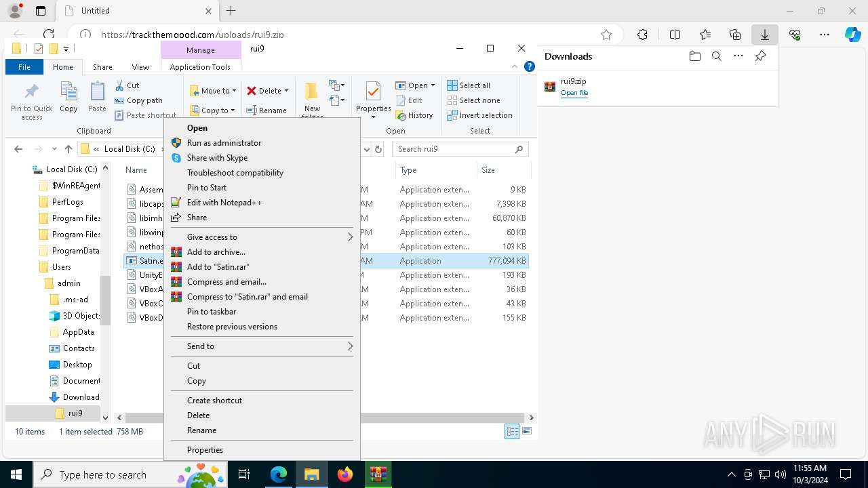Viewport: 868px width, 488px height.
Task: Expand the Move to dropdown
Action: pos(235,91)
